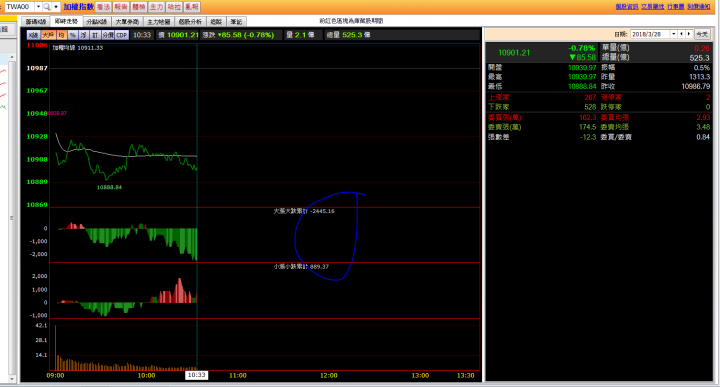This screenshot has height=387, width=720.
Task: Open the dropdown arrow beside the magnifier
Action: (56, 7)
